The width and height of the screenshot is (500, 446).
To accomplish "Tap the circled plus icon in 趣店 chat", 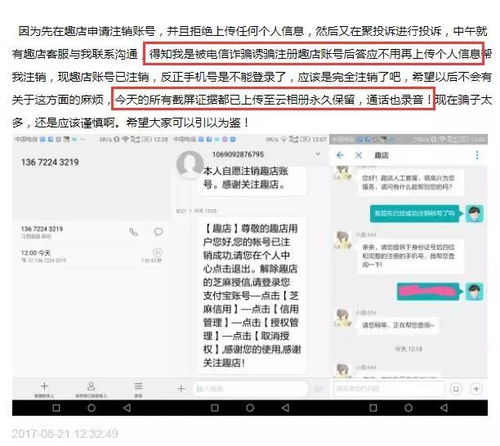I will tap(476, 388).
